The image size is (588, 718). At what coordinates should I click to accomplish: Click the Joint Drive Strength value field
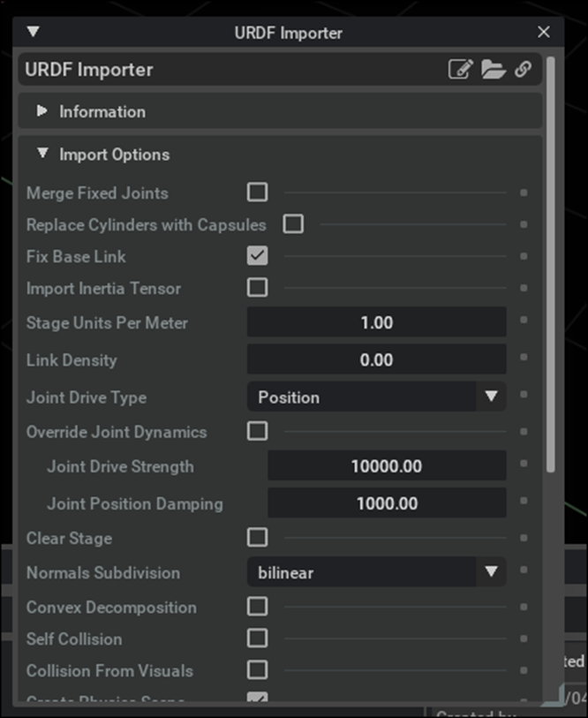[x=386, y=466]
